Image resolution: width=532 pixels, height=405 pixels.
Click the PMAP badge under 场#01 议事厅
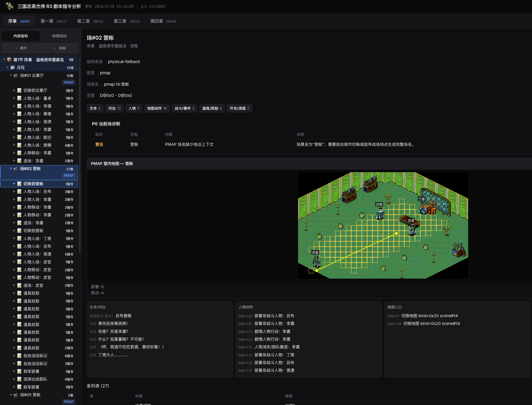tap(69, 82)
